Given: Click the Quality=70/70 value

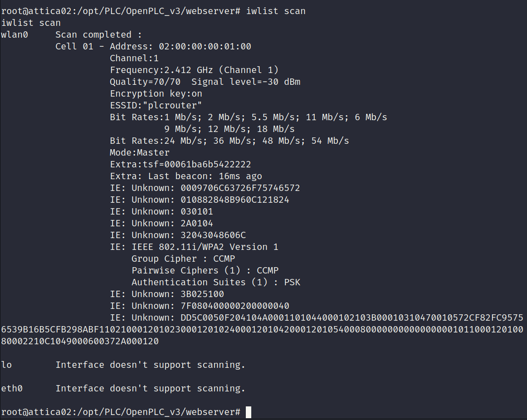Looking at the screenshot, I should tap(145, 82).
